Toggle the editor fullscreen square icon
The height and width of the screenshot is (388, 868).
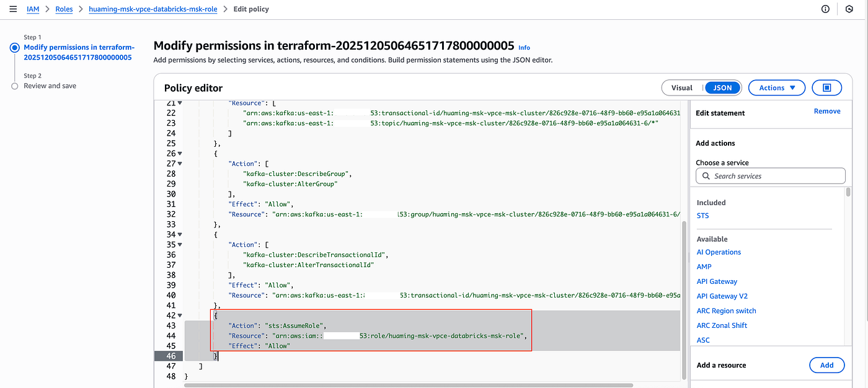click(x=826, y=88)
